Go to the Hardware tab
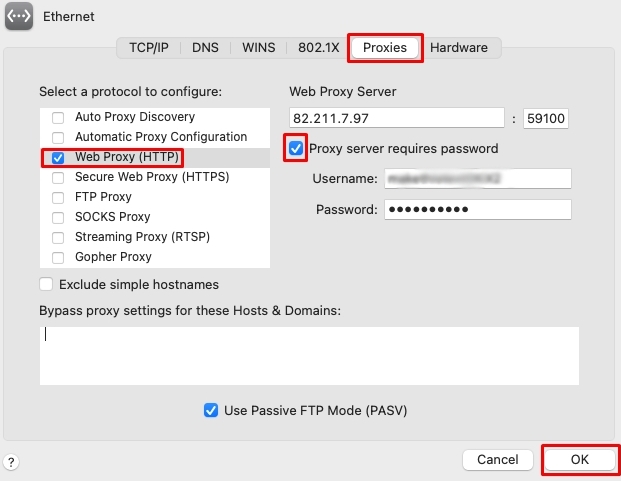Viewport: 621px width, 481px height. (x=459, y=48)
